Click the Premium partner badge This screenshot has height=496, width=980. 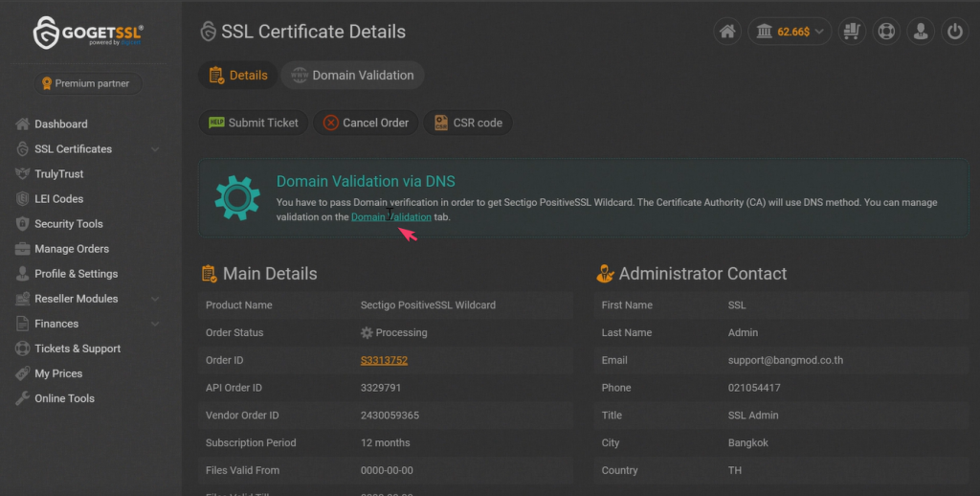coord(87,83)
